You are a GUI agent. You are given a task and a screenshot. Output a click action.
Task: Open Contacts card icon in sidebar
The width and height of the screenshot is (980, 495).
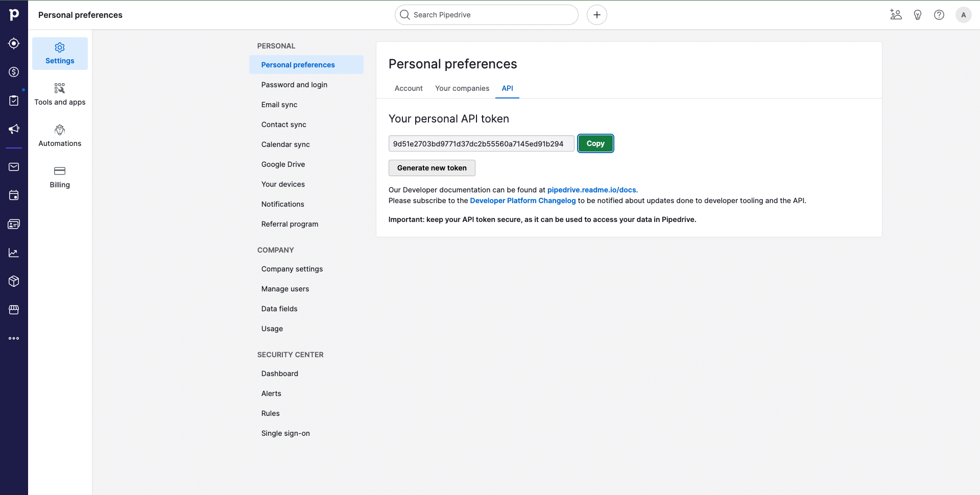[x=14, y=224]
